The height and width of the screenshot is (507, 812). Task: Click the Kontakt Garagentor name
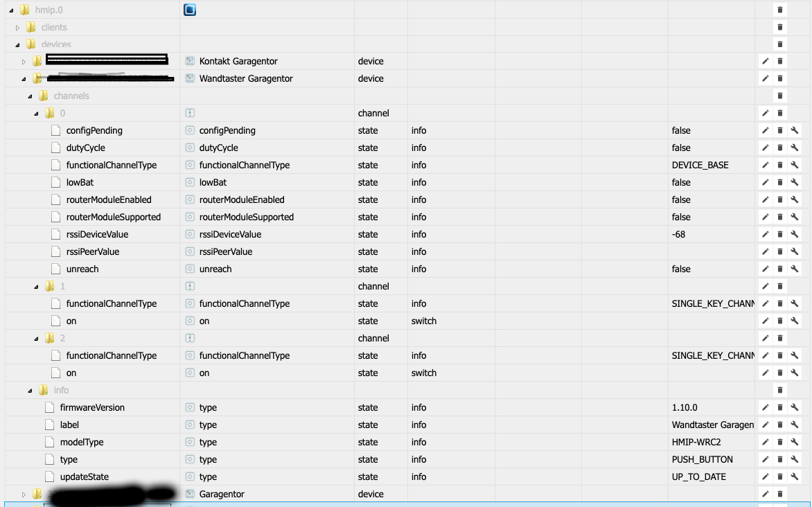238,61
